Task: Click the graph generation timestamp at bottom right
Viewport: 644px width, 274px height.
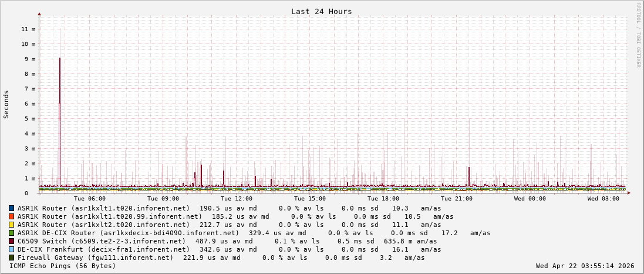Action: 585,266
